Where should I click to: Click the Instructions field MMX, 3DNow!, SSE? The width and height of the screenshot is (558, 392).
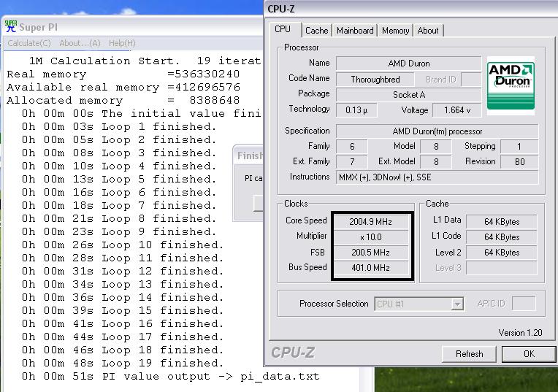(437, 177)
